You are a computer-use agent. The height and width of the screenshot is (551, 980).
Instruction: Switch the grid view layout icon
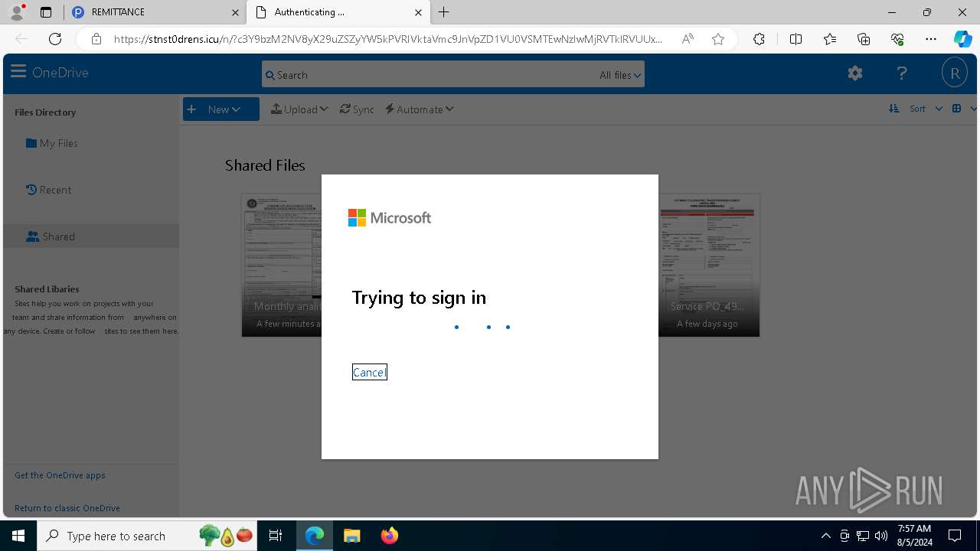pos(956,109)
